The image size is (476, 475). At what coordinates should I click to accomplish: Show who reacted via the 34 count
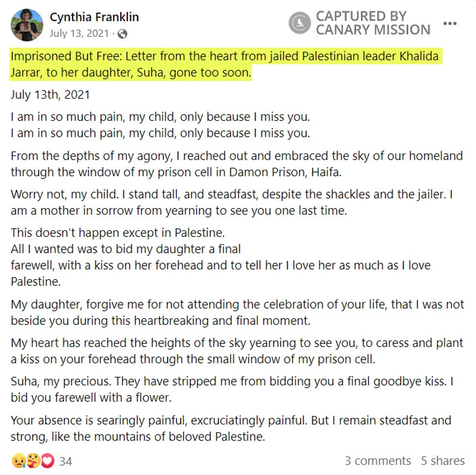(x=65, y=461)
